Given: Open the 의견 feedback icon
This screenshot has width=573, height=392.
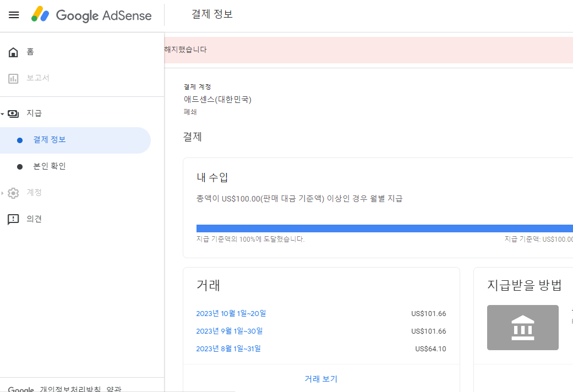Looking at the screenshot, I should pyautogui.click(x=13, y=219).
